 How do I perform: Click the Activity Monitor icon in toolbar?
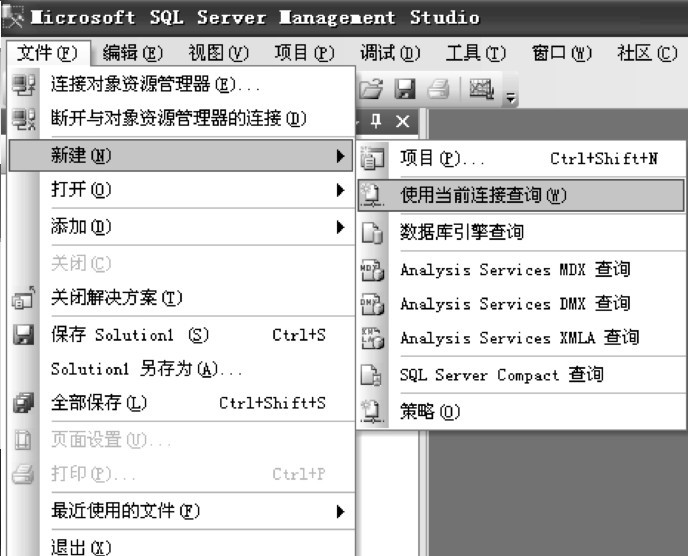coord(481,89)
